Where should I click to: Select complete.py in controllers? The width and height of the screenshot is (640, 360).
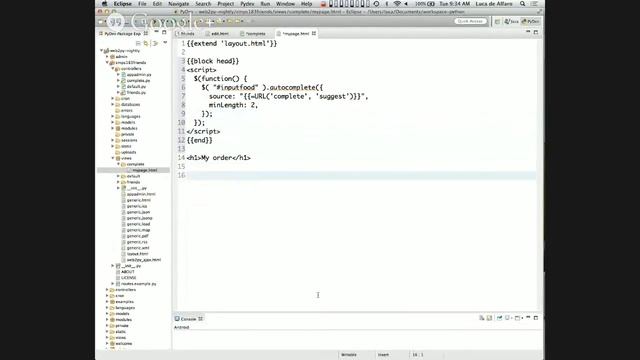point(138,80)
